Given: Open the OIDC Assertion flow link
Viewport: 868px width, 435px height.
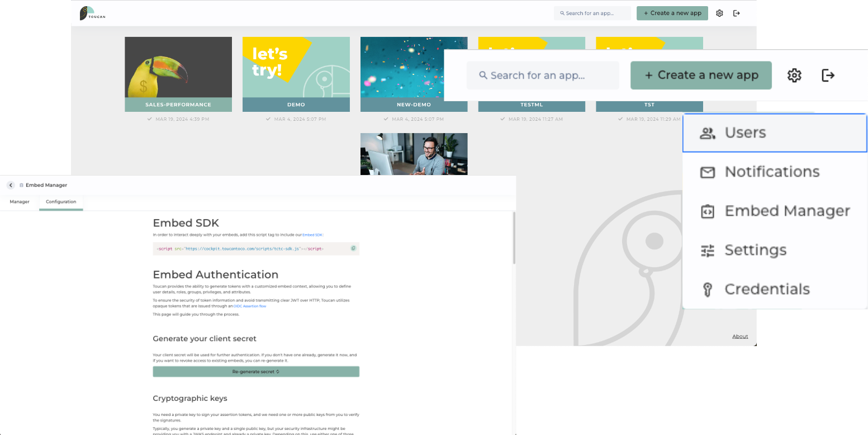Looking at the screenshot, I should [x=250, y=306].
